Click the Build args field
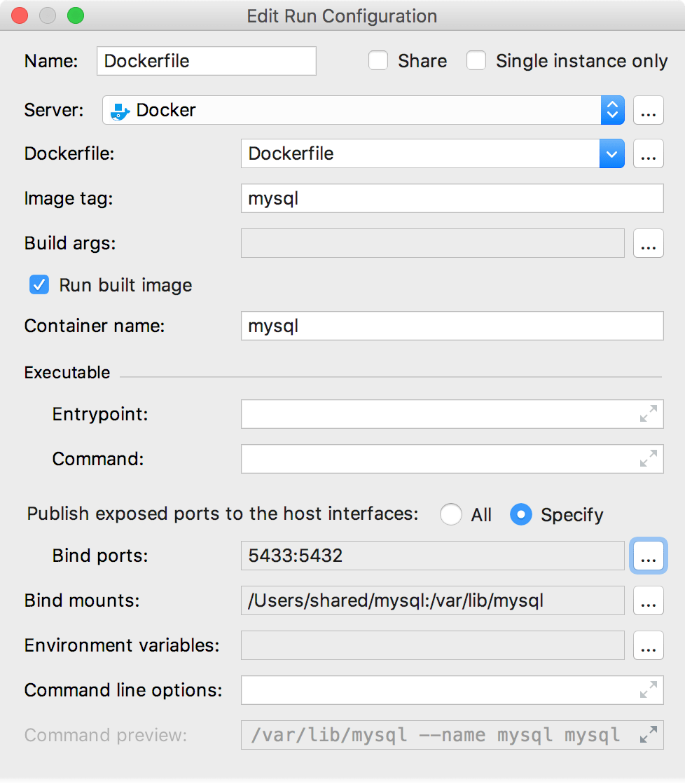Image resolution: width=685 pixels, height=784 pixels. pyautogui.click(x=432, y=243)
